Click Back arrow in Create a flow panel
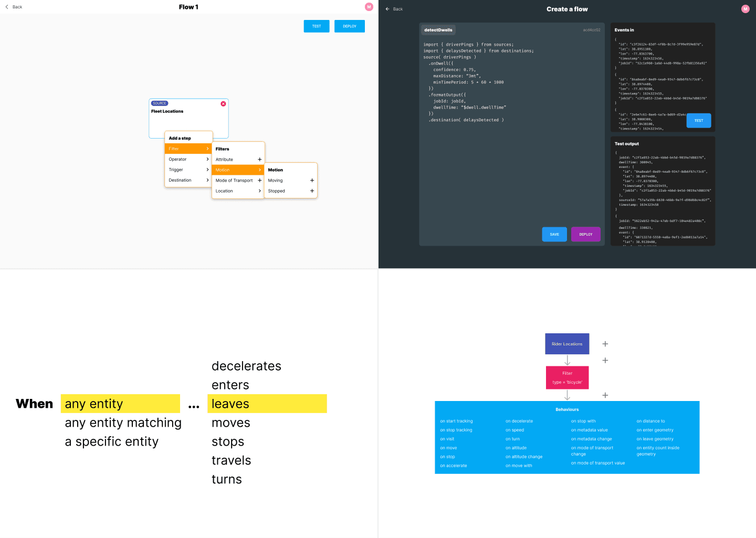 click(x=387, y=9)
